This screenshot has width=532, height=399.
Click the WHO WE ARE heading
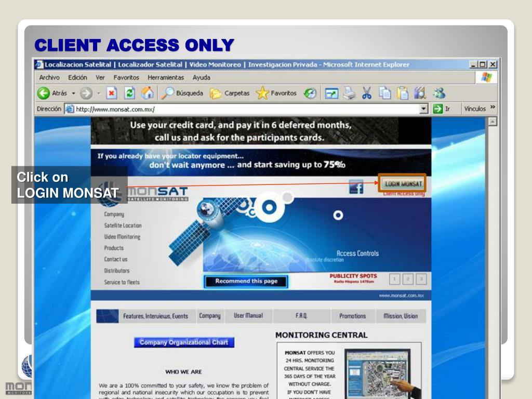tap(183, 372)
